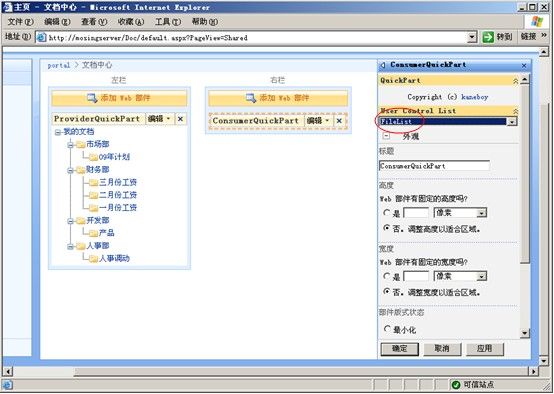Viewport: 554px width, 394px height.
Task: Open the address bar history dropdown
Action: 472,37
